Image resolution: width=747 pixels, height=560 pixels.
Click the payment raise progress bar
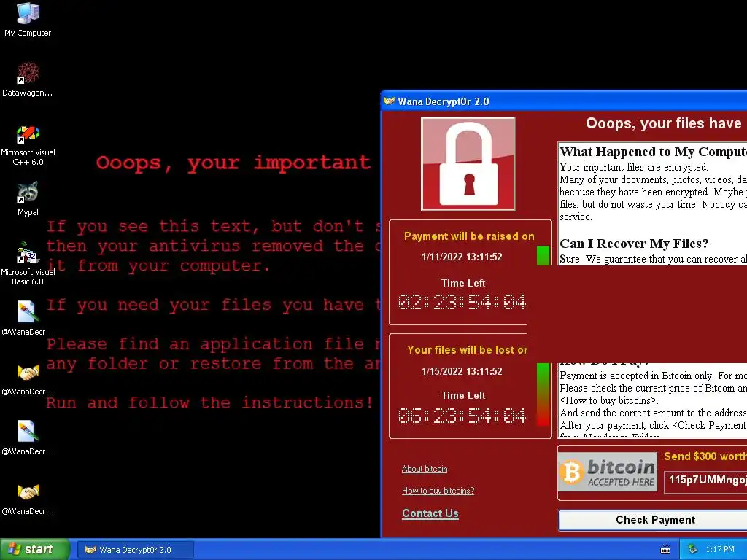(543, 256)
